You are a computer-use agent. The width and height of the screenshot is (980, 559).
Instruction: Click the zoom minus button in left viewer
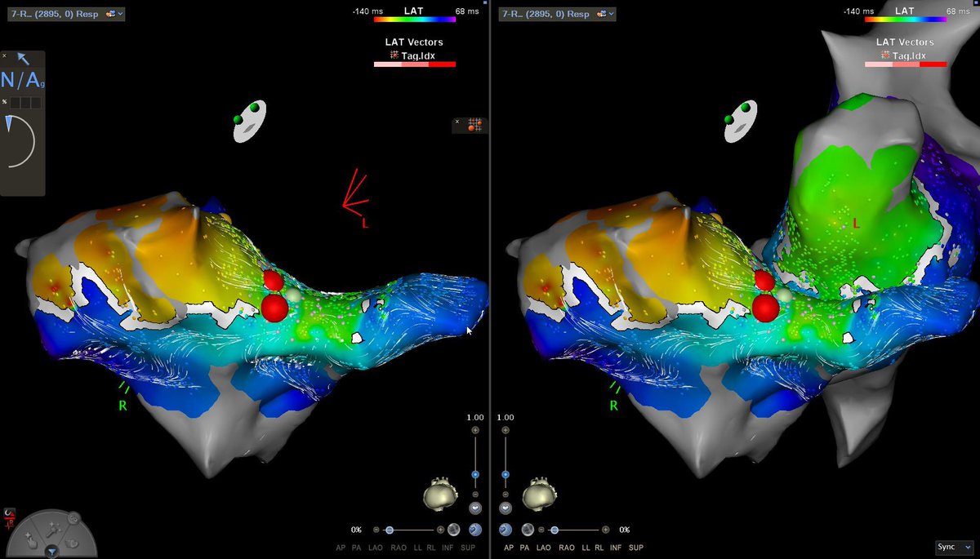475,495
